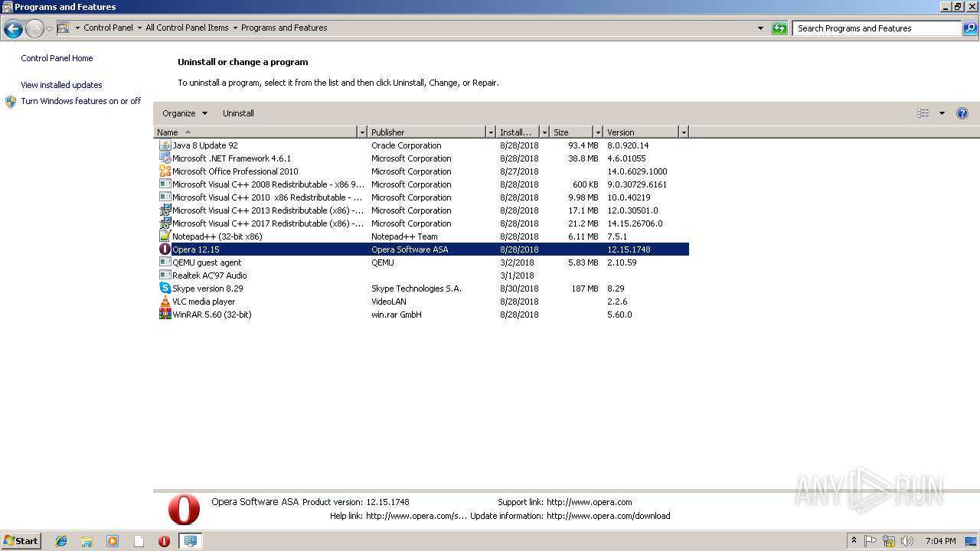Click the Notepad++ program icon
This screenshot has width=980, height=551.
click(165, 236)
